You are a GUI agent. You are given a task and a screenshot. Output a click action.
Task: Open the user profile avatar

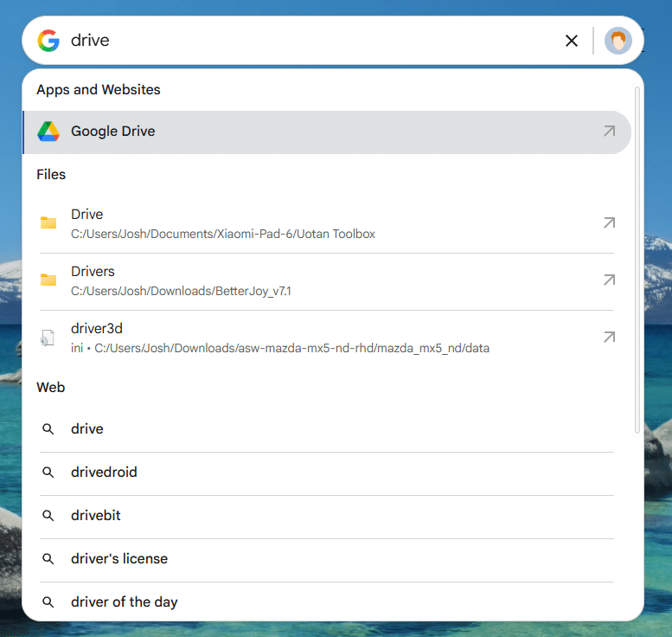click(x=618, y=41)
